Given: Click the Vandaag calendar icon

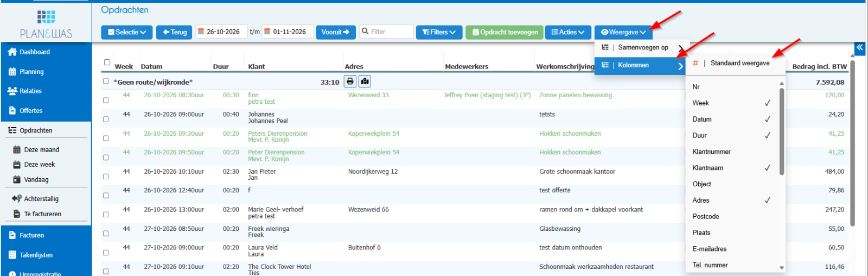Looking at the screenshot, I should 17,179.
